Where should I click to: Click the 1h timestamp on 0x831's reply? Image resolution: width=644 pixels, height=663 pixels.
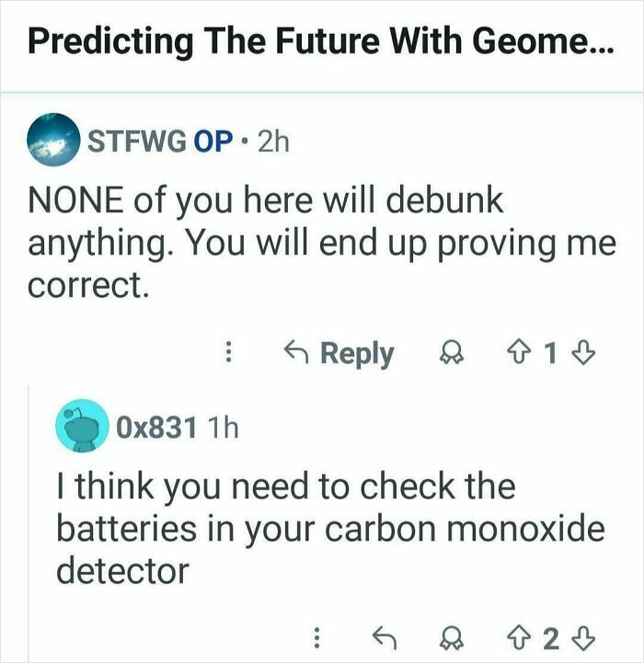(224, 428)
